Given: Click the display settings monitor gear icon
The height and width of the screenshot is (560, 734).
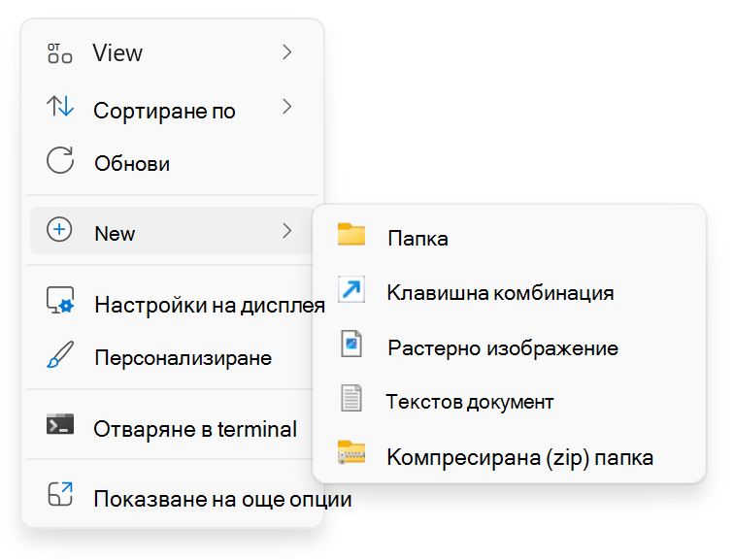Looking at the screenshot, I should 60,300.
